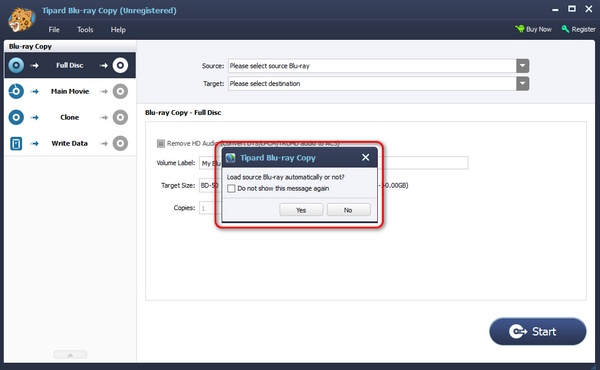Maximize the application window
Viewport: 600px width, 370px height.
(x=572, y=9)
